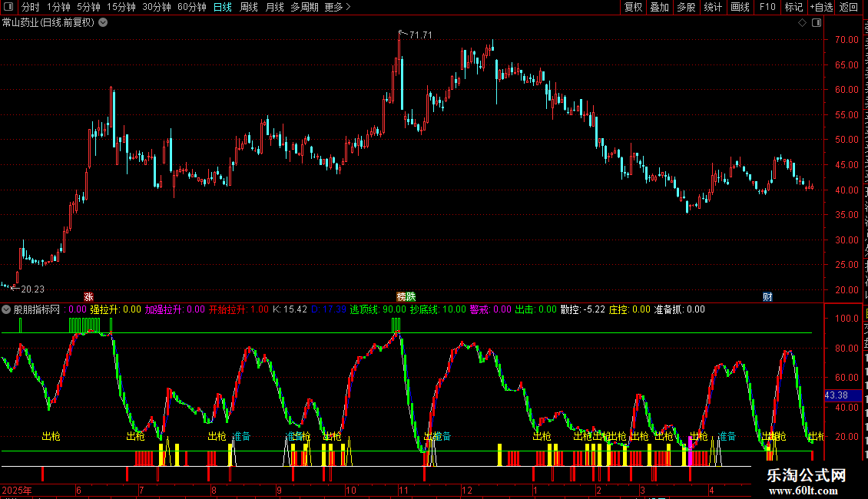Click the 准备抓: 0.00 readout

pos(679,310)
